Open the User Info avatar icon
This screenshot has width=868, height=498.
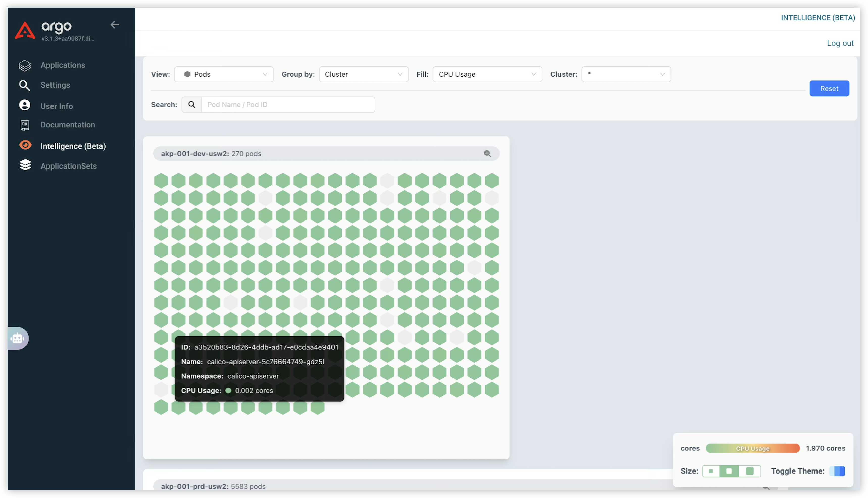pyautogui.click(x=25, y=105)
